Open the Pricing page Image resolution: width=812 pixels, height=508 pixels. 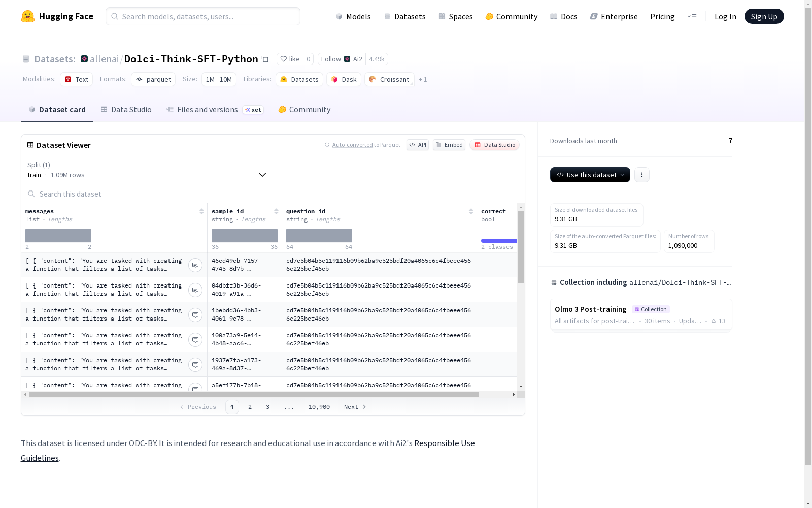(662, 16)
